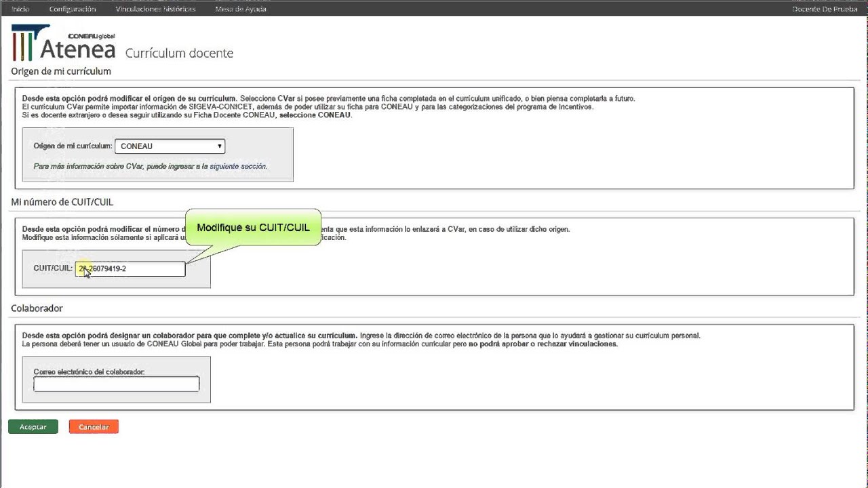Image resolution: width=868 pixels, height=488 pixels.
Task: Open the Docente De Prueba user menu
Action: click(x=825, y=9)
